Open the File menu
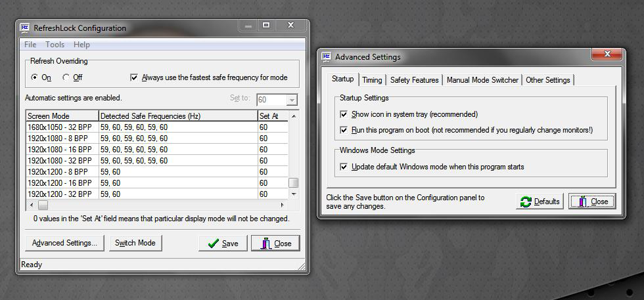This screenshot has height=300, width=644. (x=30, y=45)
